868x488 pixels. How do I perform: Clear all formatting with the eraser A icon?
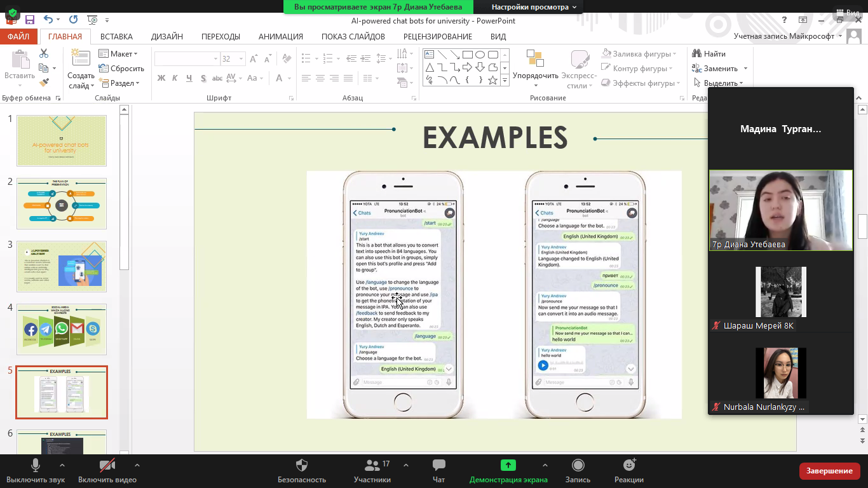[285, 58]
